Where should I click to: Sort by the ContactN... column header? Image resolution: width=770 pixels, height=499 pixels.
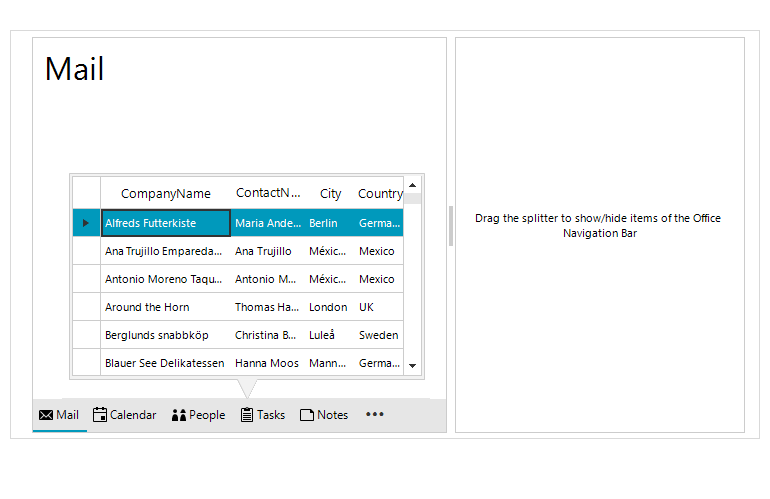click(x=268, y=193)
